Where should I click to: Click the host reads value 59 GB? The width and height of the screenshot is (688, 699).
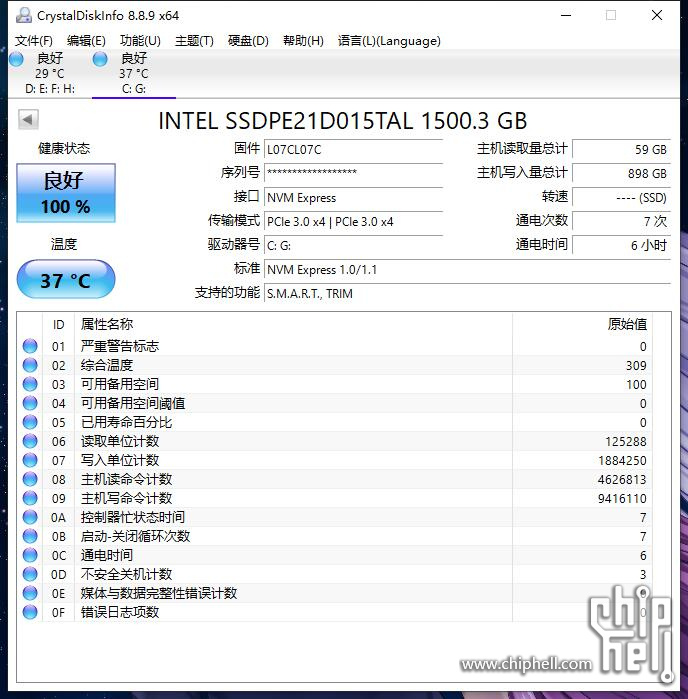coord(622,149)
